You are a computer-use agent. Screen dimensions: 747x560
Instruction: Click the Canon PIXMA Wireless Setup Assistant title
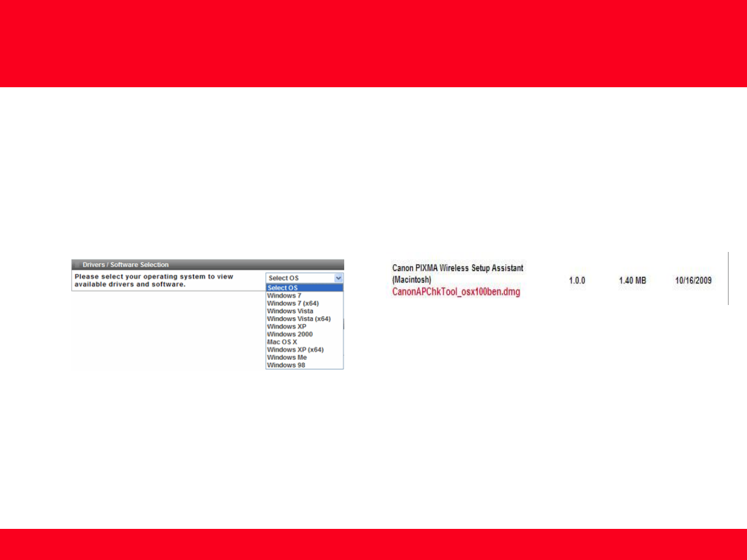[x=458, y=273]
